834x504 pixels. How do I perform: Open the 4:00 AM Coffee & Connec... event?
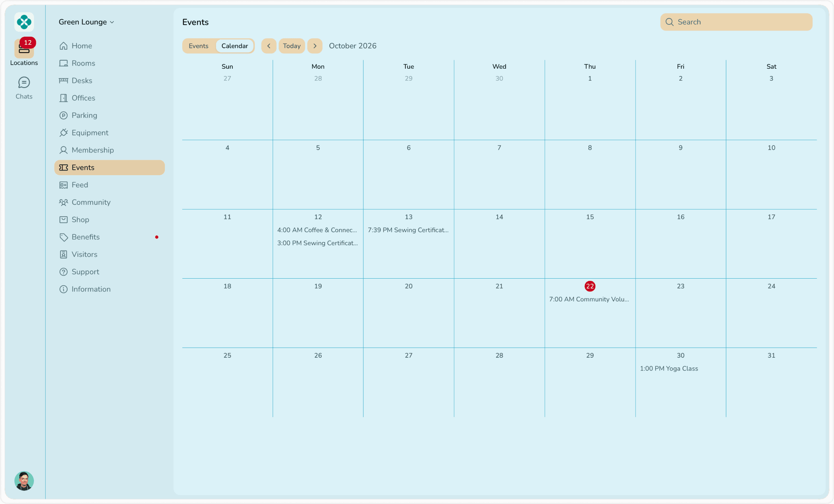tap(317, 230)
